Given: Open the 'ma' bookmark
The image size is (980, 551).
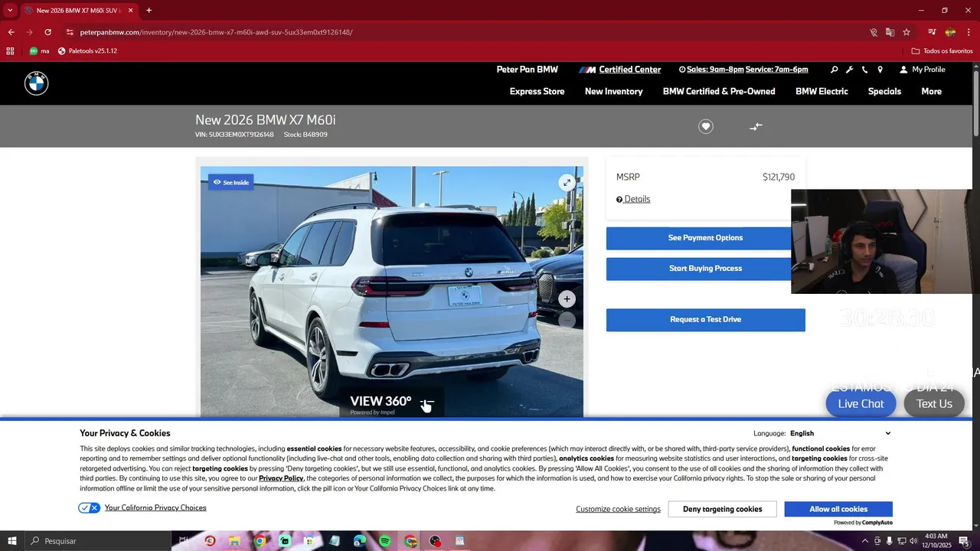Looking at the screenshot, I should [x=39, y=51].
